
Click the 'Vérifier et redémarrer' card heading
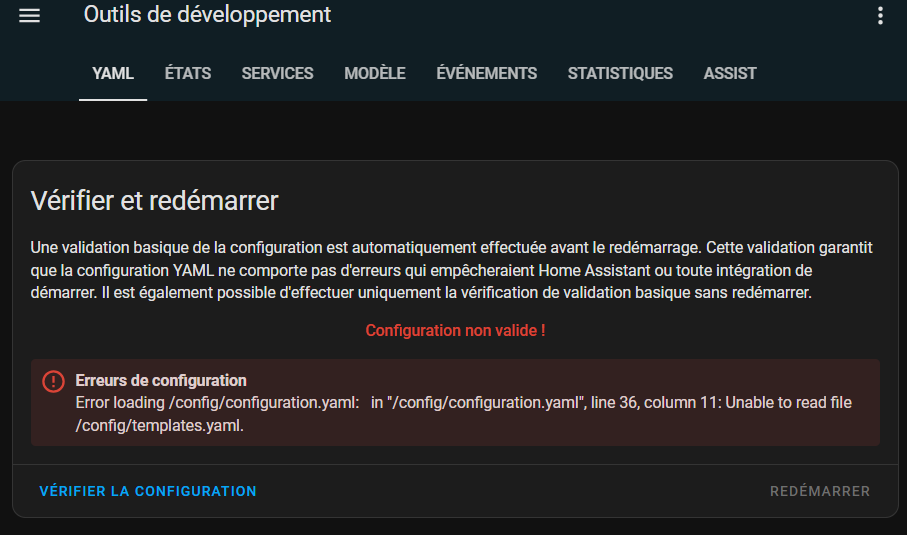click(154, 200)
